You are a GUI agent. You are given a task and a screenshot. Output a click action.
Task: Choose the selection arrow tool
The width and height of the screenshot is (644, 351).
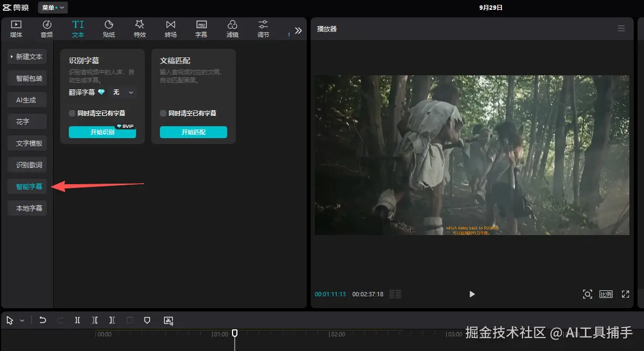point(10,320)
